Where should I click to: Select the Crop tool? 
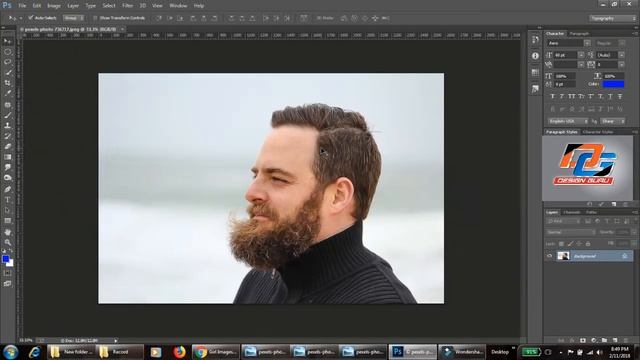pos(7,83)
